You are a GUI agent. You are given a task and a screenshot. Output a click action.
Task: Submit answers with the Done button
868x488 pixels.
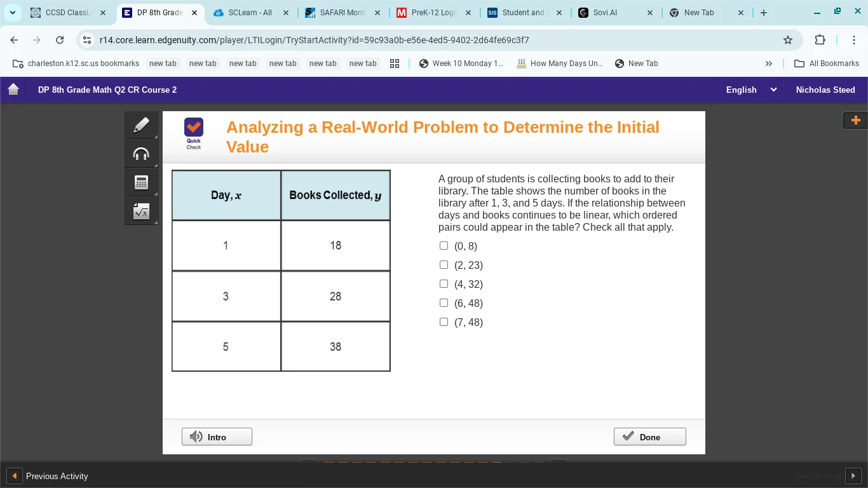649,437
